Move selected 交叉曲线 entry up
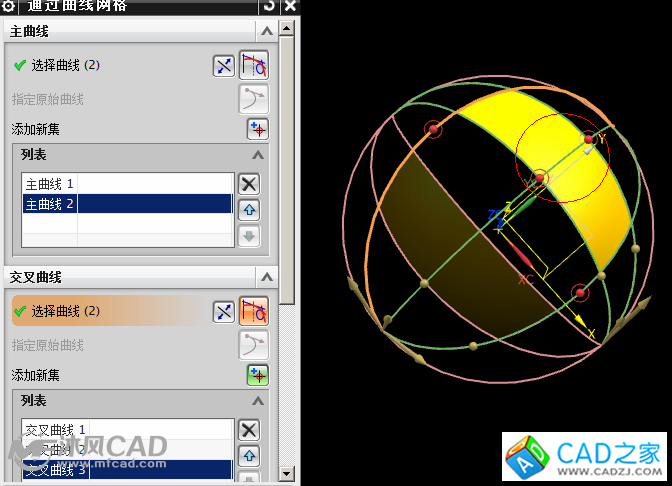 coord(249,456)
